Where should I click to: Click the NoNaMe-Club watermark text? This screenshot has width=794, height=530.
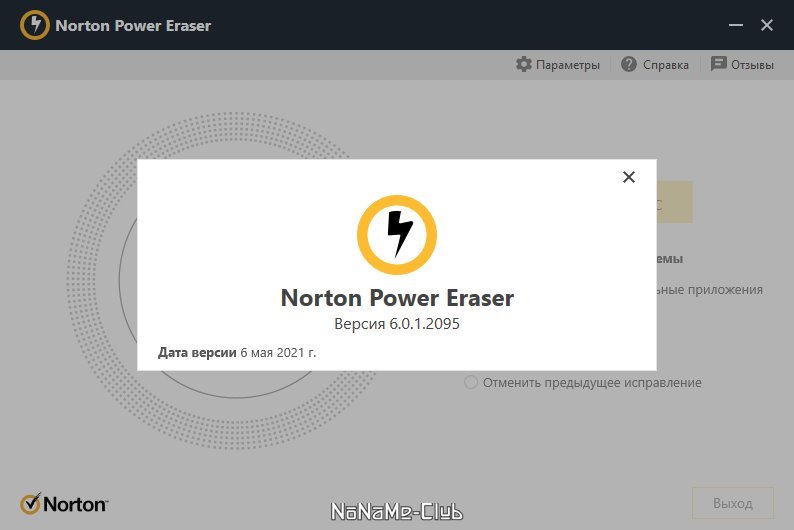click(396, 511)
